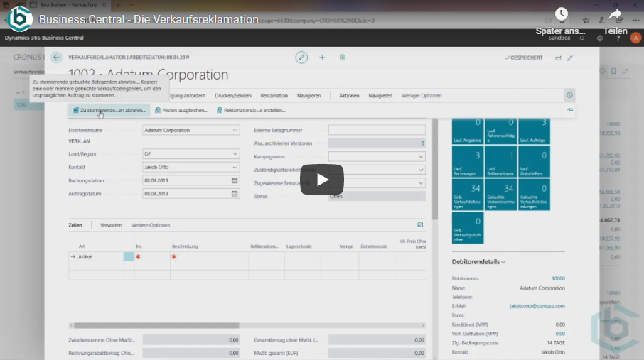Viewport: 644px width, 360px height.
Task: Open the search magnifier in the header
Action: coord(582,38)
